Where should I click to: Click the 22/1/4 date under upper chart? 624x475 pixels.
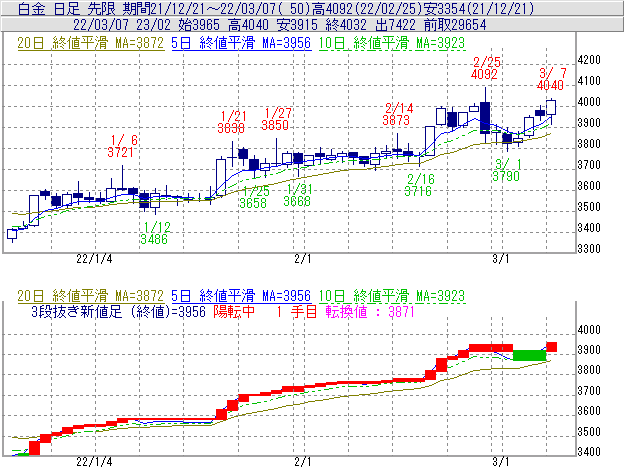click(x=94, y=259)
